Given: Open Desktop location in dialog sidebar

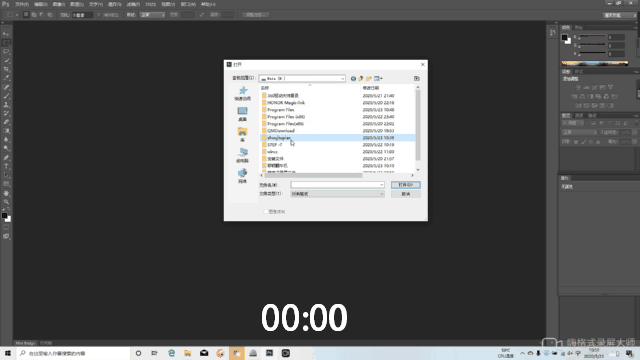Looking at the screenshot, I should [x=242, y=114].
